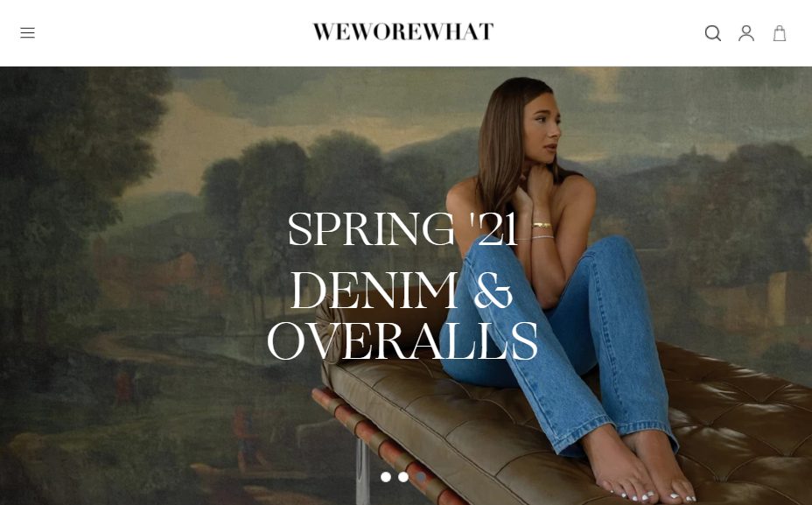Click the word OVERALLS in hero text

pyautogui.click(x=402, y=340)
